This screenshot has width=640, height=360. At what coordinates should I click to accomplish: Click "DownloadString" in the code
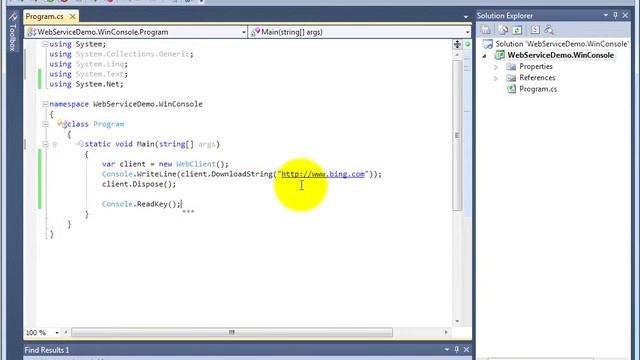pyautogui.click(x=242, y=174)
